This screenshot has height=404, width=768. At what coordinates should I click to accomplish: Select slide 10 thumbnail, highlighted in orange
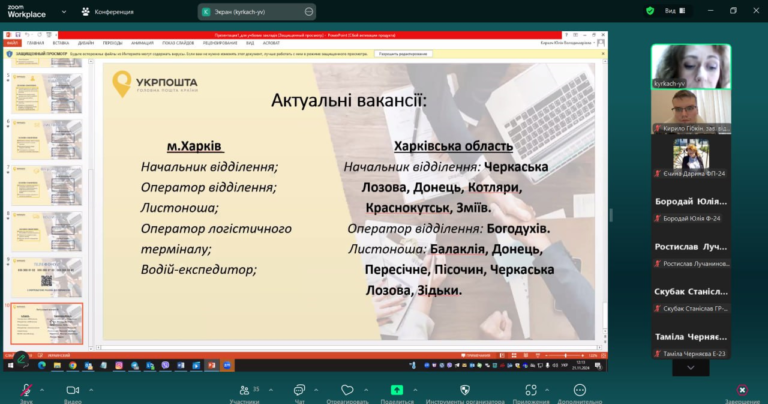pyautogui.click(x=47, y=324)
